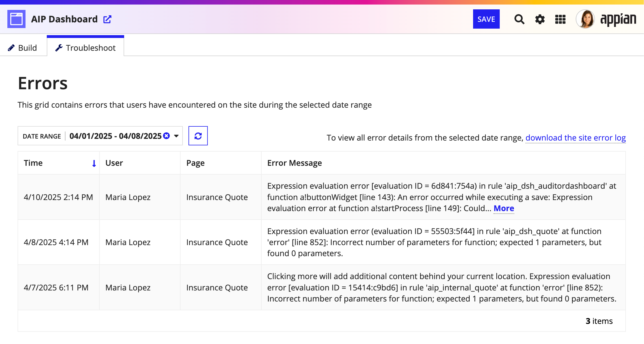Click the search magnifier icon
The image size is (644, 344).
pos(519,19)
